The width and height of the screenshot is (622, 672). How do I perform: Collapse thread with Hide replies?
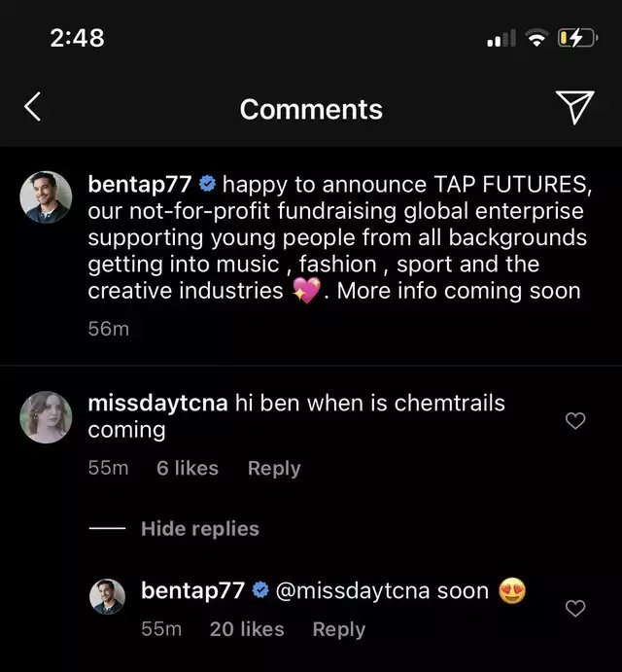(199, 529)
